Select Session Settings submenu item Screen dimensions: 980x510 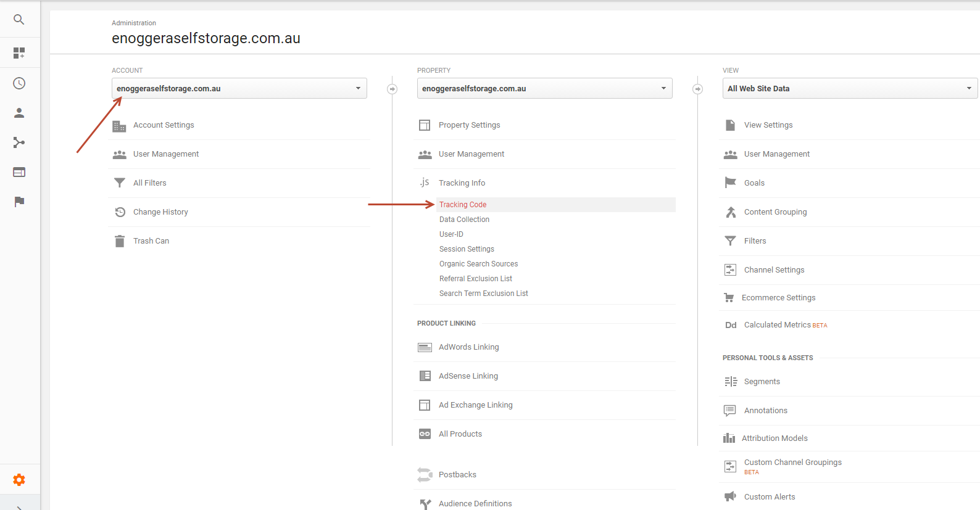click(x=467, y=249)
